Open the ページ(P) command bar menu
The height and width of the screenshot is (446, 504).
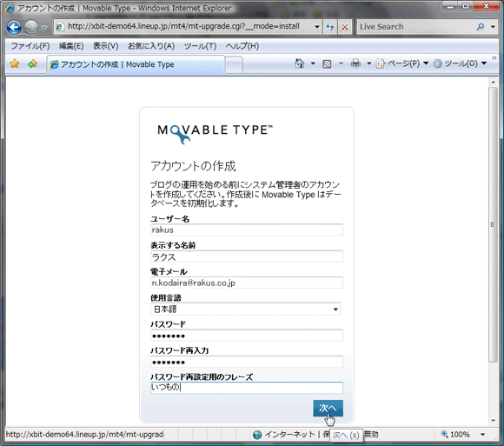point(402,63)
